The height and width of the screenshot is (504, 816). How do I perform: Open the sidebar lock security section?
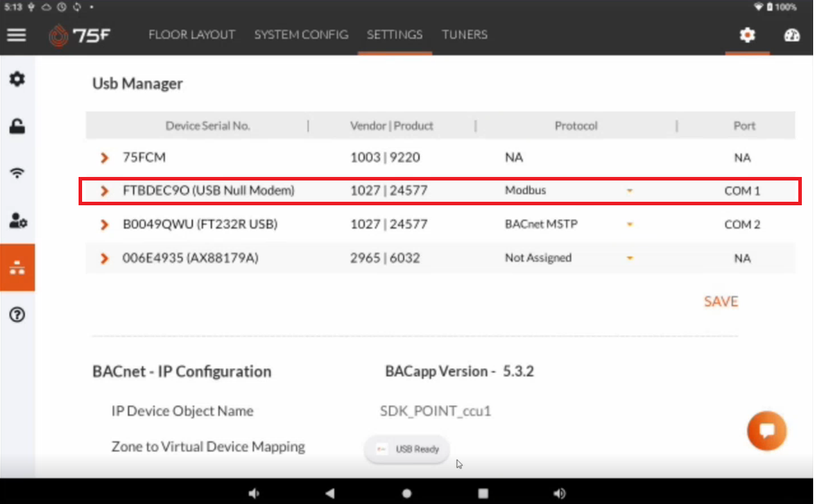[x=17, y=126]
